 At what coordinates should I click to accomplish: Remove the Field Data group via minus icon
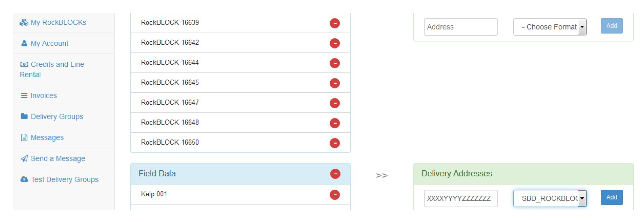pyautogui.click(x=335, y=174)
